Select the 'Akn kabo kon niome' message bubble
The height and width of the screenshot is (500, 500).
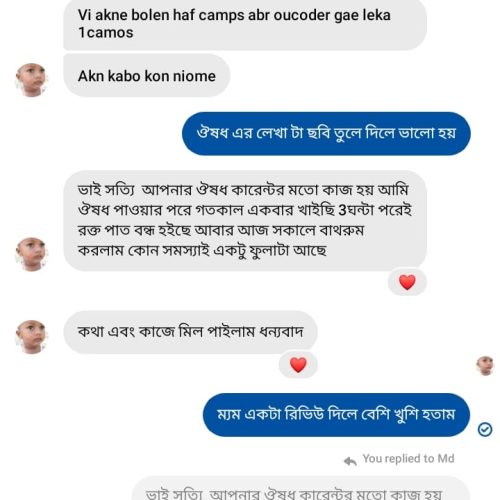tap(147, 76)
